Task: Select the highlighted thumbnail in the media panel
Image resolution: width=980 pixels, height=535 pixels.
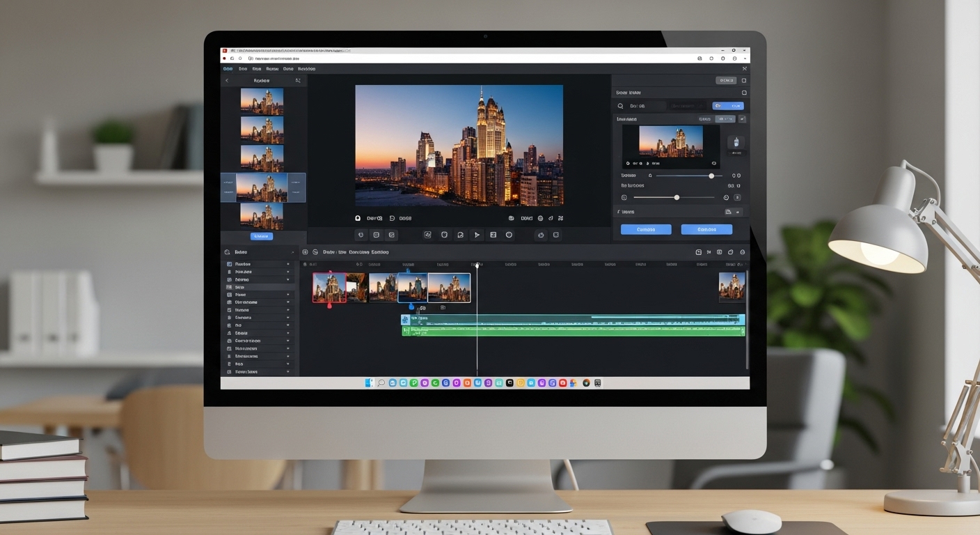Action: pyautogui.click(x=263, y=187)
